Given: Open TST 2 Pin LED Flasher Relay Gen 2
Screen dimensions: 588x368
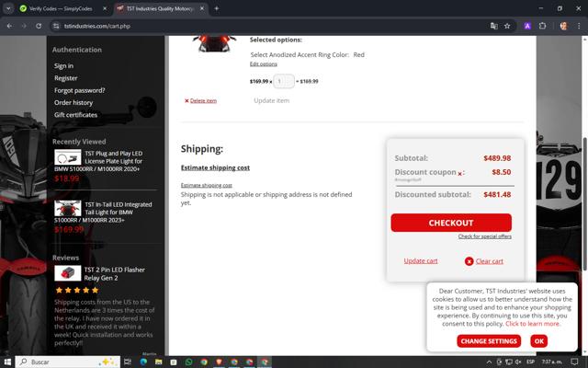Looking at the screenshot, I should [x=114, y=274].
